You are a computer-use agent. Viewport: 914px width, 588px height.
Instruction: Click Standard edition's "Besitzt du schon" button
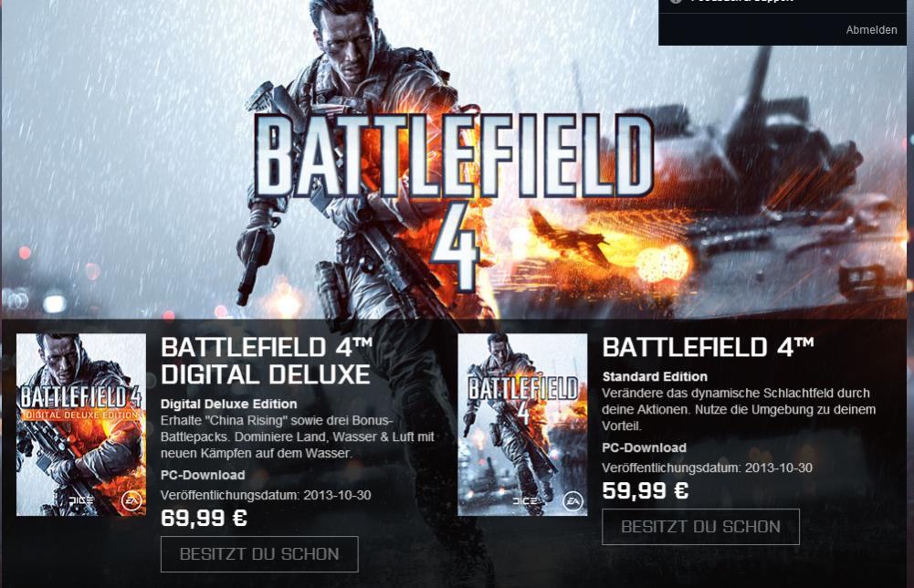click(x=700, y=527)
